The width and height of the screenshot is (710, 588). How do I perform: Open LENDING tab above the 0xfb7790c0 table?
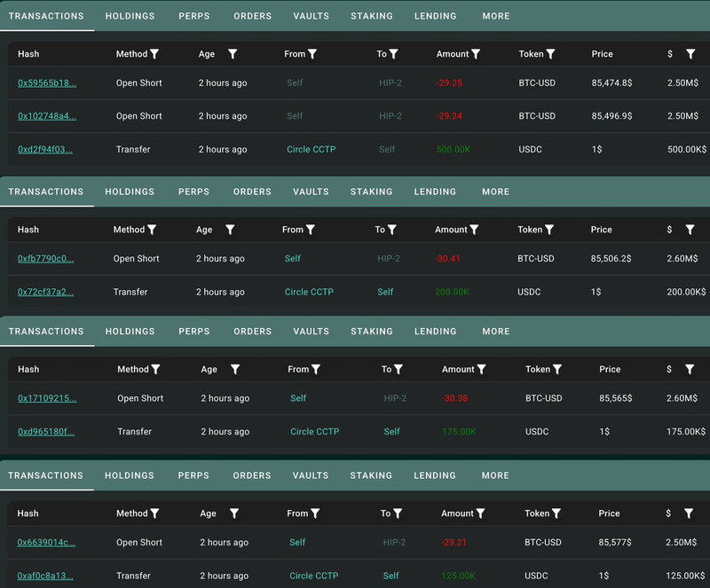[x=435, y=192]
